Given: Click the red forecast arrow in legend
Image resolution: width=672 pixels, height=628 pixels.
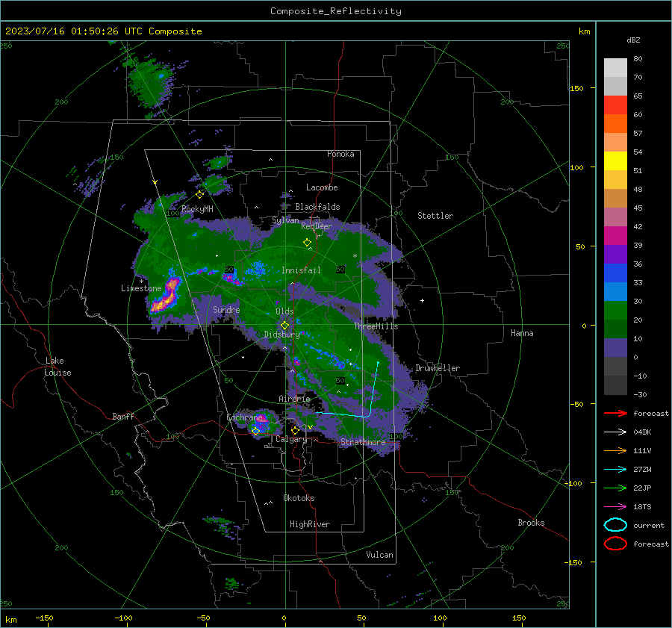Looking at the screenshot, I should click(615, 413).
